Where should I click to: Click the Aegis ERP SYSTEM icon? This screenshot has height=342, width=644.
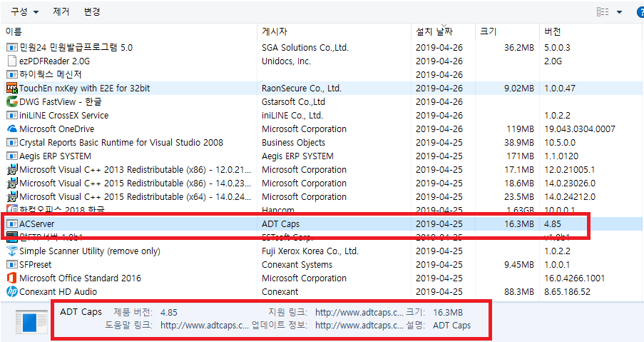point(12,156)
